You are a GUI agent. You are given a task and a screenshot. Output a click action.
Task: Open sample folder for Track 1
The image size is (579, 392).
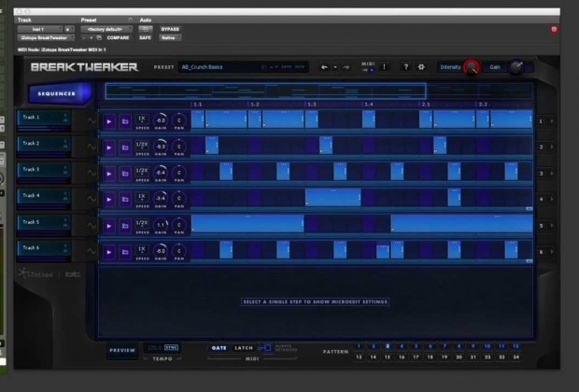(125, 121)
